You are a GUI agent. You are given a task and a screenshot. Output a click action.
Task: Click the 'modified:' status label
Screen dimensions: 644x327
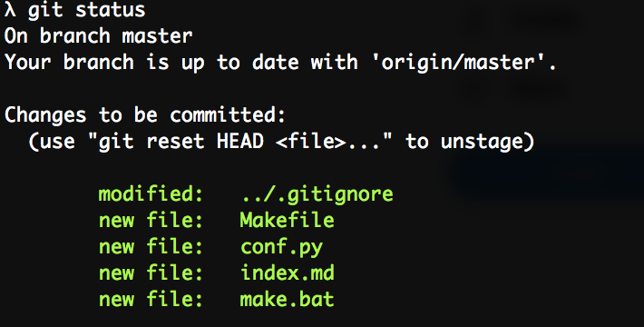[151, 194]
